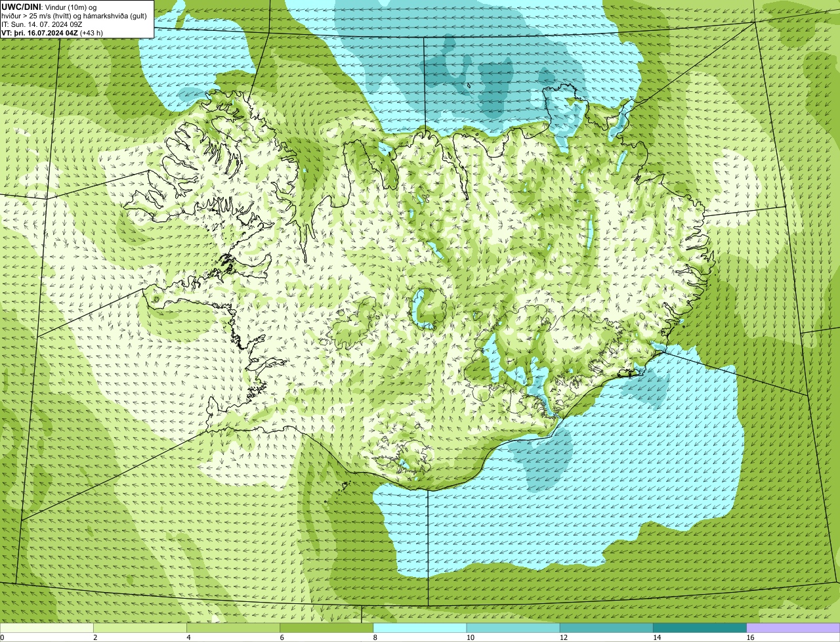This screenshot has height=642, width=840.
Task: Click the 2–4 m/s light green legend color
Action: point(140,628)
